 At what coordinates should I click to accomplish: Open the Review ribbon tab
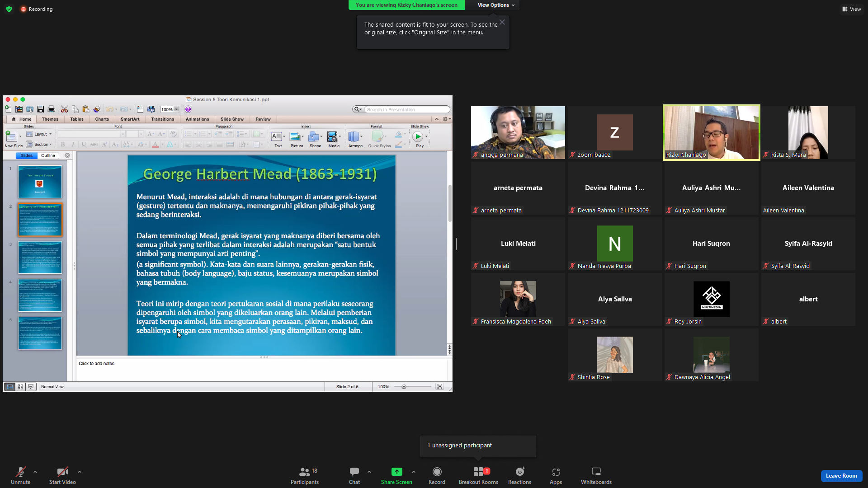[x=263, y=119]
